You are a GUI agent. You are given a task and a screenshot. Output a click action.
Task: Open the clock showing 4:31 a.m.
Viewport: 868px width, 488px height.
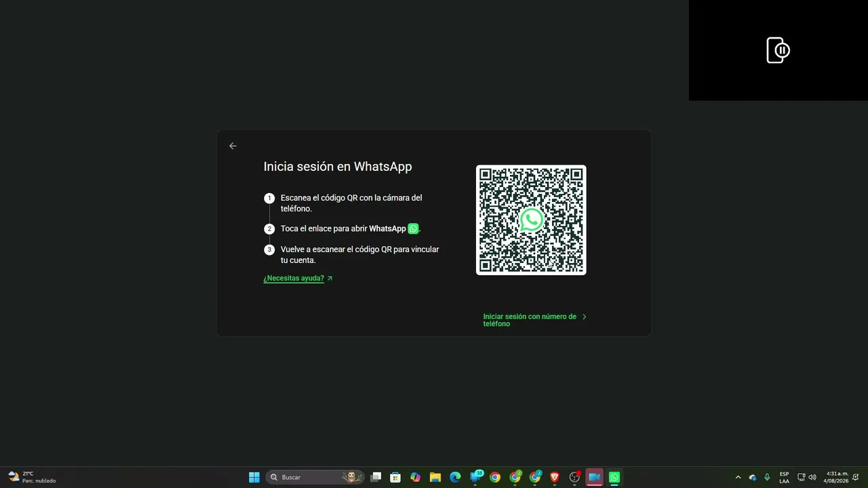(x=836, y=477)
